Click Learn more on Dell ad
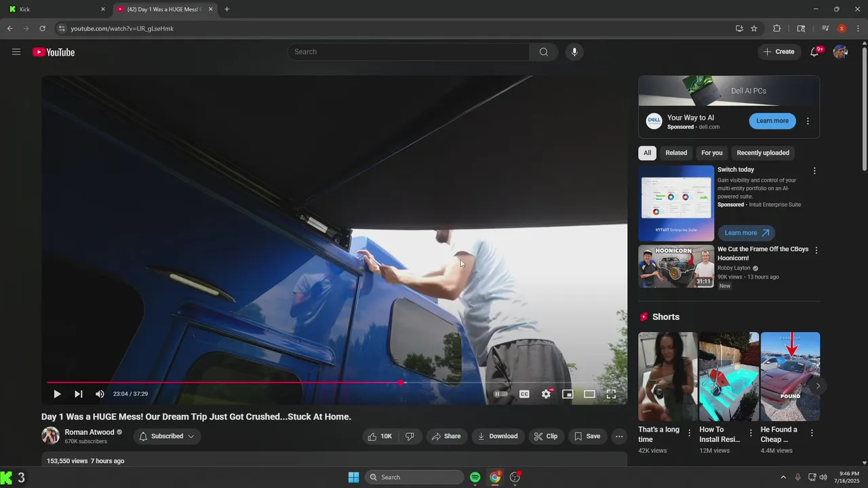868x488 pixels. [772, 121]
